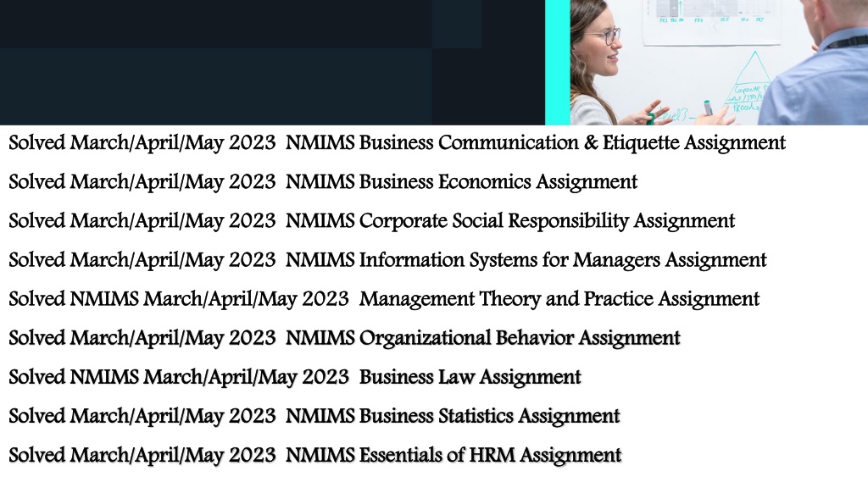Open Corporate Social Responsibility Assignment link
Image resolution: width=868 pixels, height=488 pixels.
pos(371,221)
